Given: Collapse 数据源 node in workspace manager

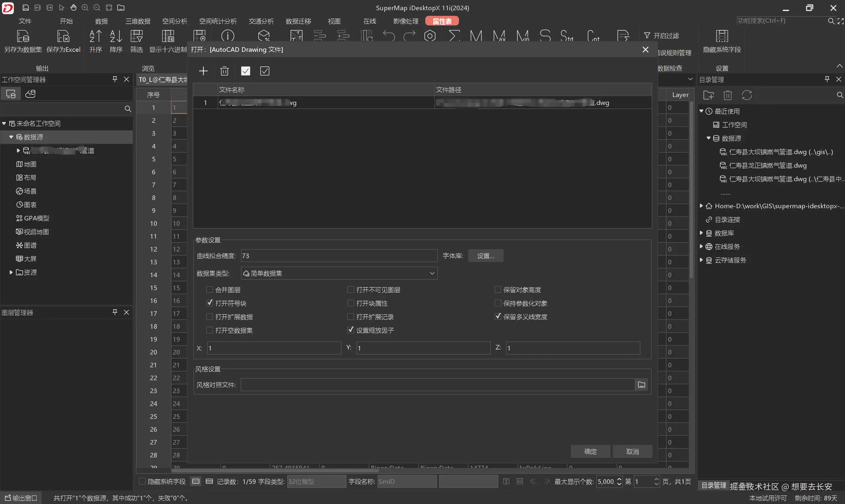Looking at the screenshot, I should tap(11, 137).
